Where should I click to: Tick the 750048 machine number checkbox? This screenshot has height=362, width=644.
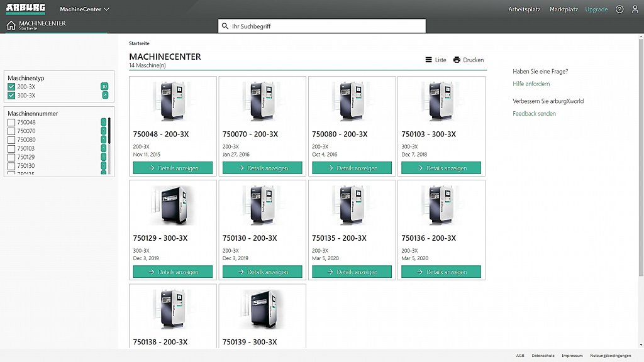pyautogui.click(x=11, y=123)
